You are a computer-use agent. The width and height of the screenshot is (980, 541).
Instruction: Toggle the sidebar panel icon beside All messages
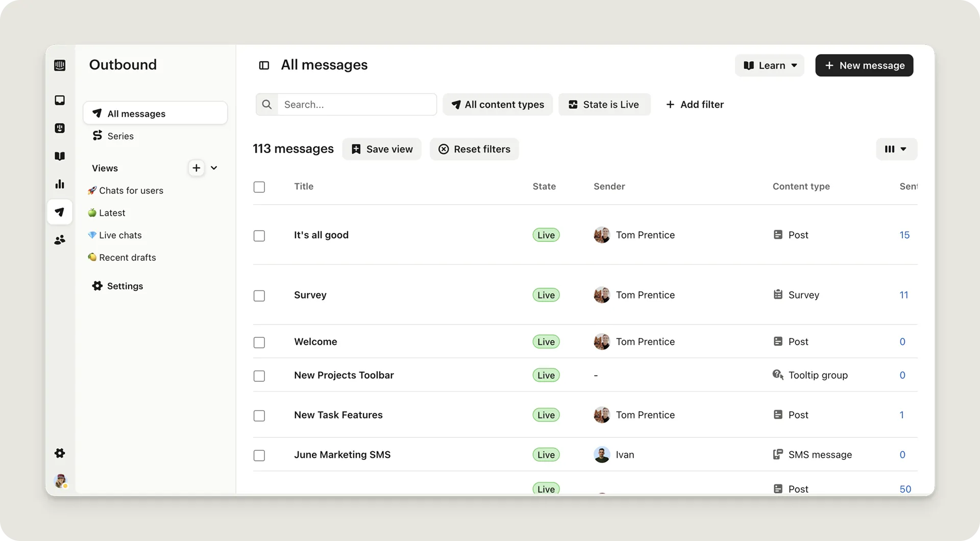[x=264, y=65]
